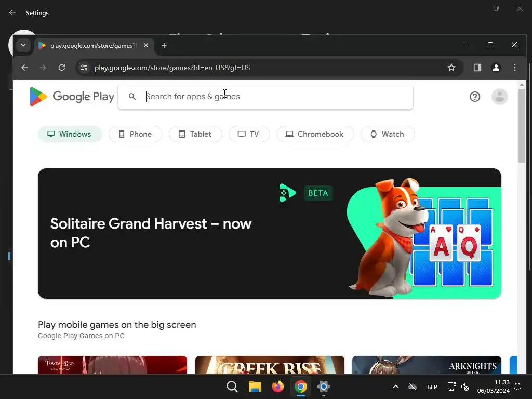The height and width of the screenshot is (399, 532).
Task: Select the Chromebook device filter
Action: click(x=315, y=134)
